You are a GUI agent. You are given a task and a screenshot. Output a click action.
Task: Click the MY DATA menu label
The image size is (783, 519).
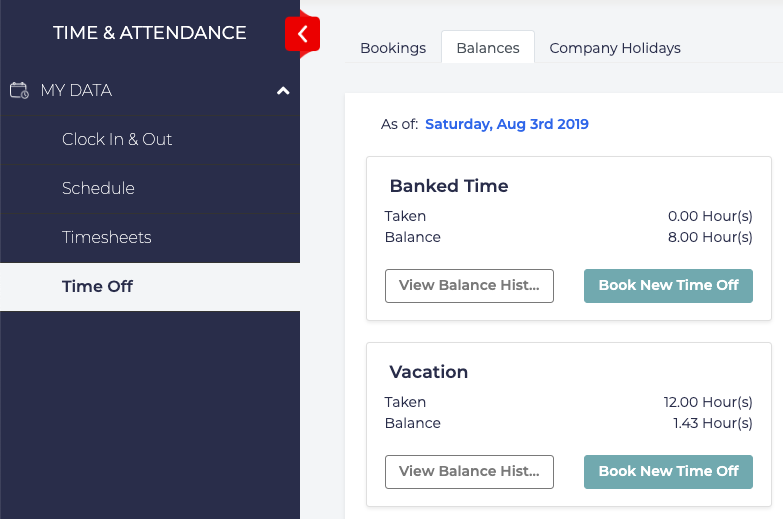pyautogui.click(x=76, y=90)
